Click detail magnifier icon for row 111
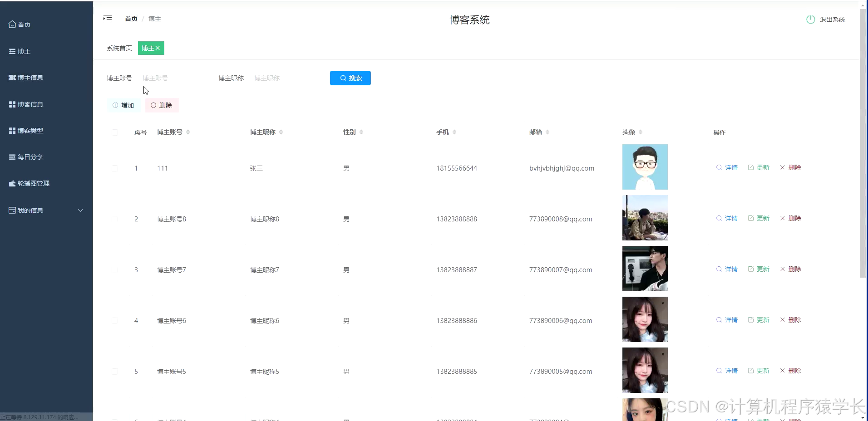The image size is (868, 421). click(x=719, y=167)
